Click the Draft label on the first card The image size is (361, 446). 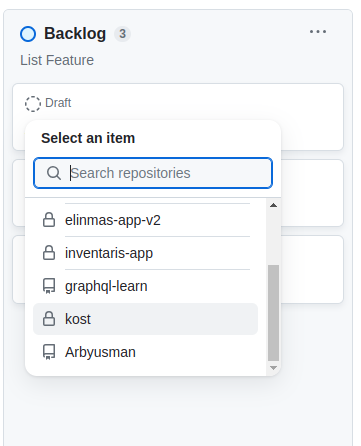(58, 103)
